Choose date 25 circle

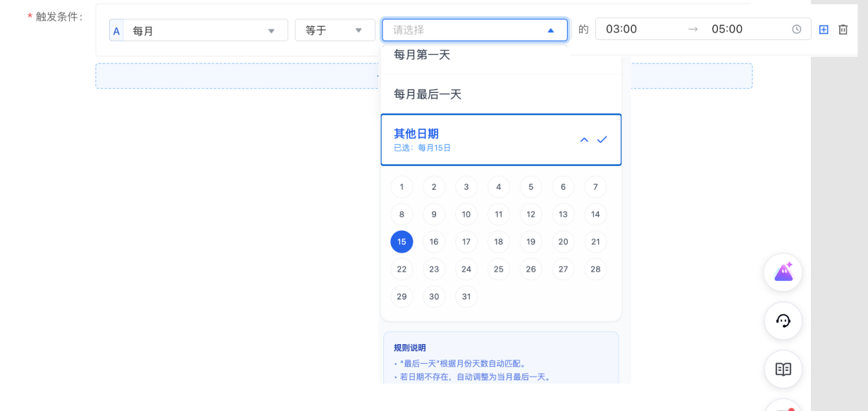499,270
